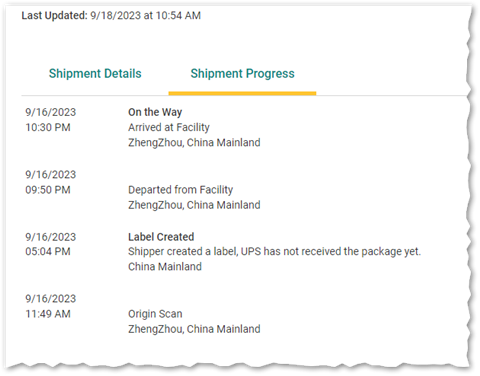Screen dimensions: 480x376
Task: Click China Mainland under Label Created
Action: [x=165, y=267]
